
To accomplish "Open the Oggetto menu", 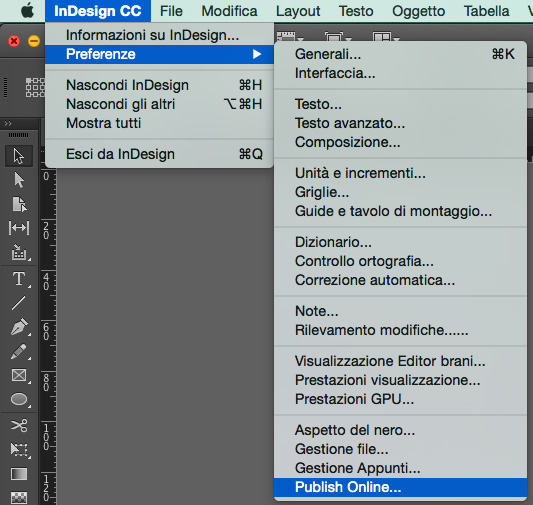I will coord(419,11).
